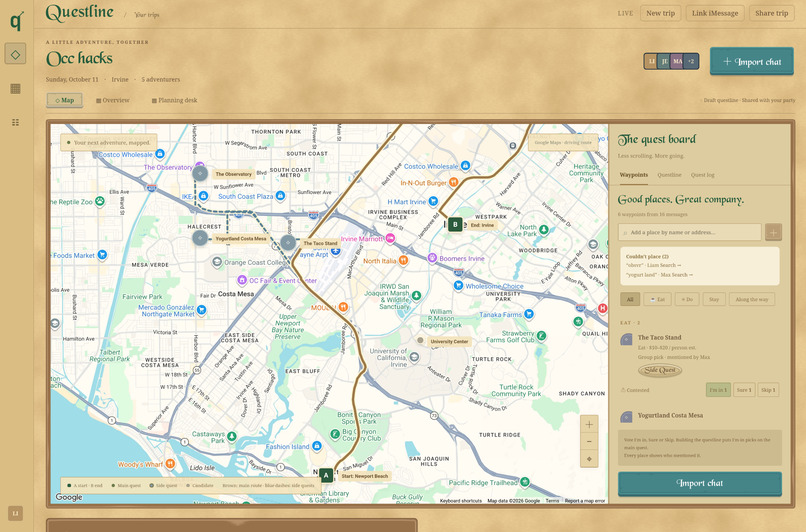This screenshot has width=806, height=532.
Task: Click Yogurtland Costa Mesa waypoint marker on map
Action: tap(200, 238)
